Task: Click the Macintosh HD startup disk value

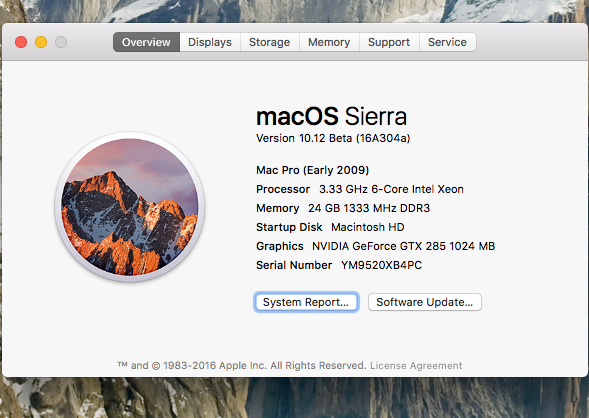Action: [x=368, y=227]
